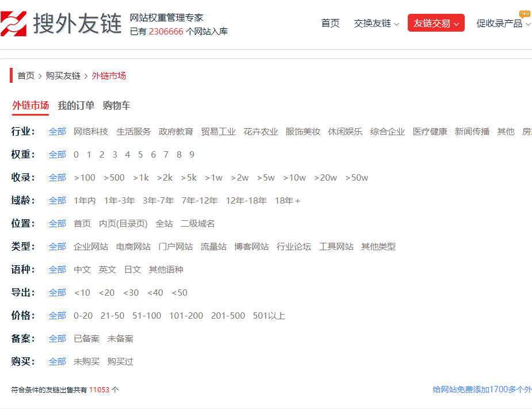Filter type by 工具网站

click(336, 247)
